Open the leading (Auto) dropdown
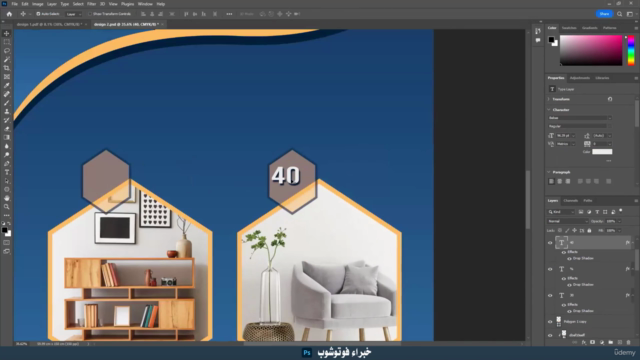 [x=610, y=136]
